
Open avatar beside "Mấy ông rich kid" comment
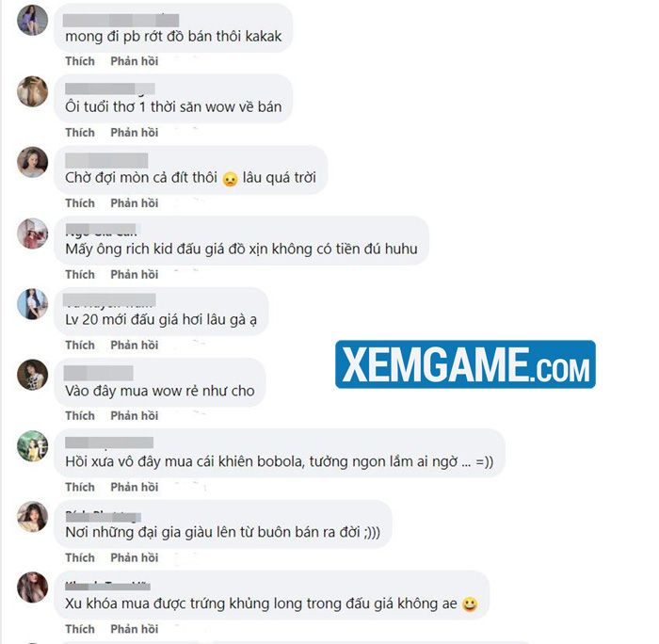tap(32, 233)
